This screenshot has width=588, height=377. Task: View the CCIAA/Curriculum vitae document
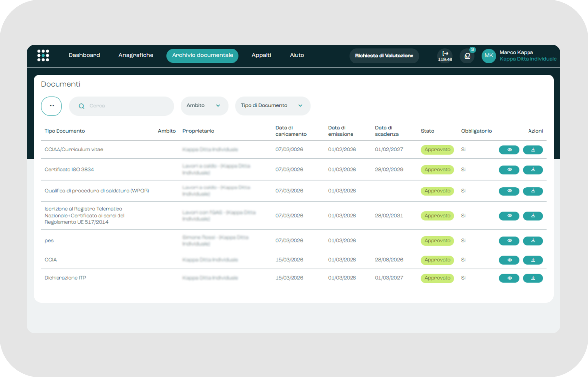(x=509, y=150)
